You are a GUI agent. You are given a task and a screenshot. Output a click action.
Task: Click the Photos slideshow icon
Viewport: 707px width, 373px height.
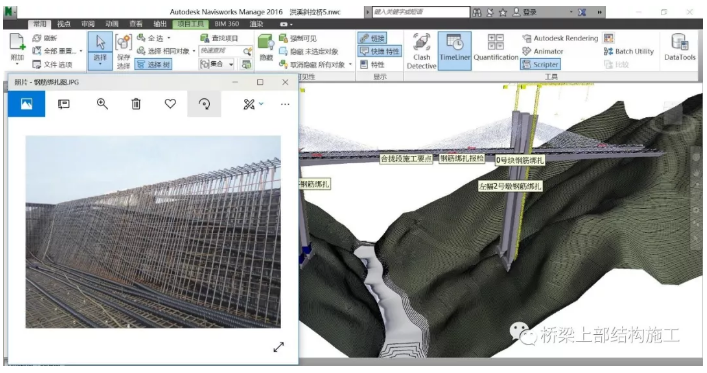point(64,104)
